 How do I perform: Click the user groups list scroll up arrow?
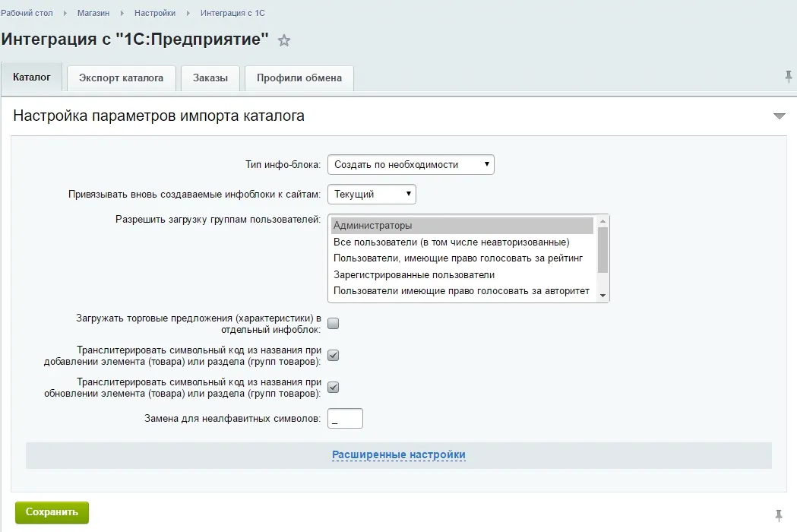tap(602, 221)
